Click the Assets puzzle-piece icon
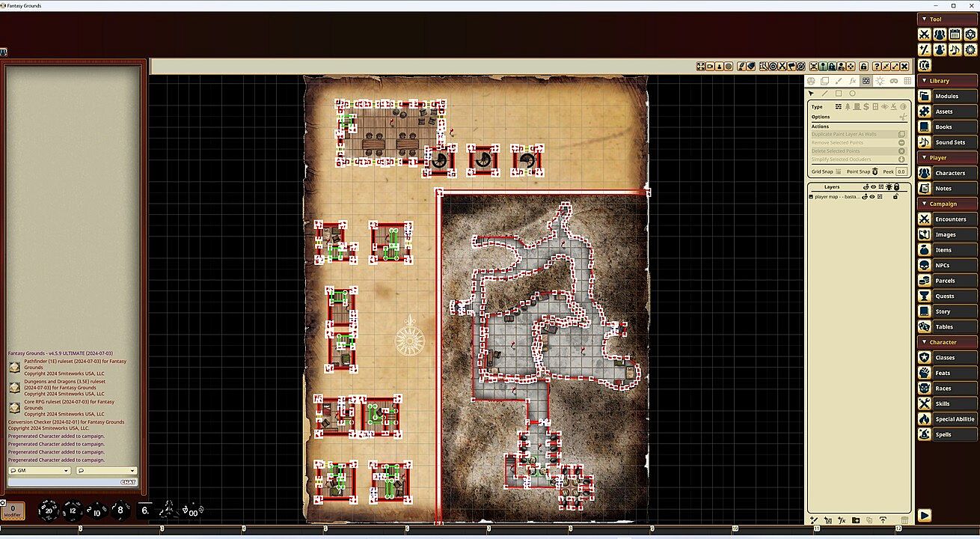 pos(924,112)
